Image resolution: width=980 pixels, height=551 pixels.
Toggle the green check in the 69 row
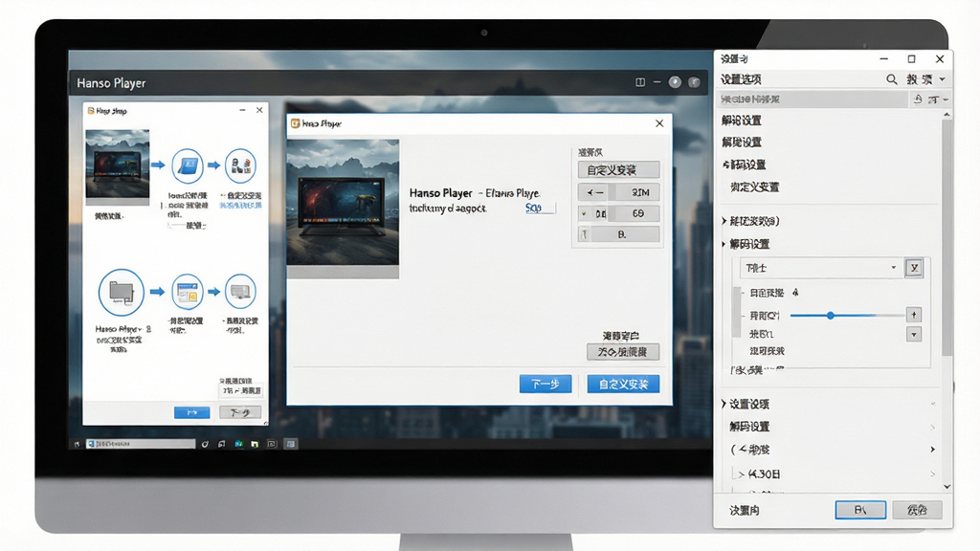point(584,213)
